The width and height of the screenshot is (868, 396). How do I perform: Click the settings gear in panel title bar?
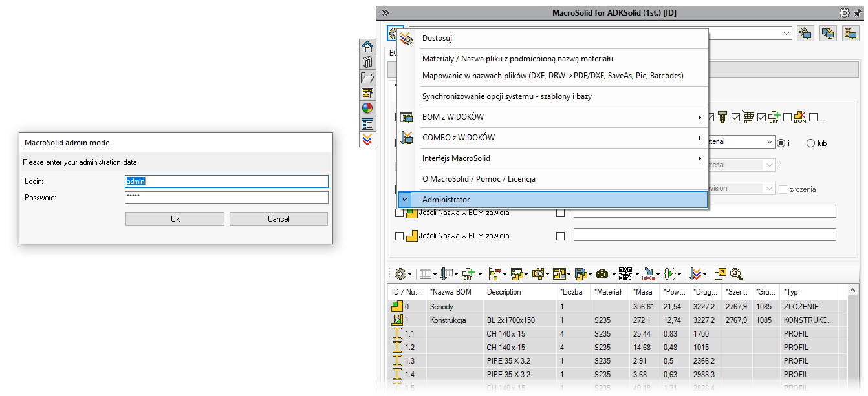point(845,13)
